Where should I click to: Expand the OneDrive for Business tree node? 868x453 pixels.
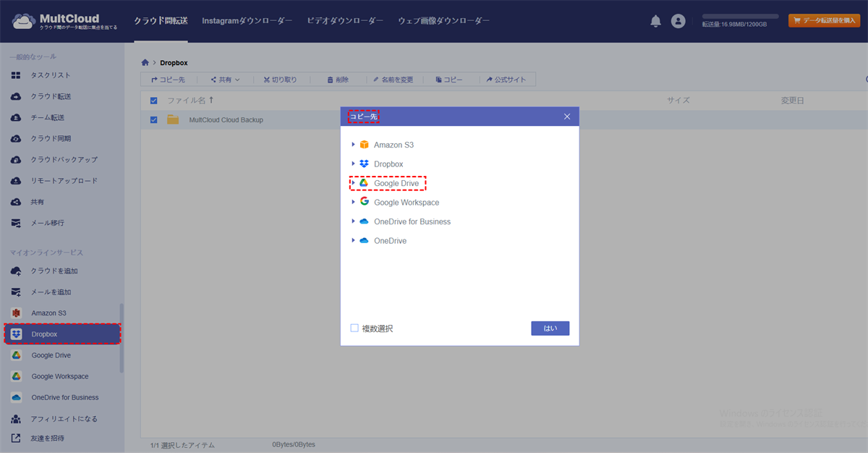pyautogui.click(x=354, y=221)
